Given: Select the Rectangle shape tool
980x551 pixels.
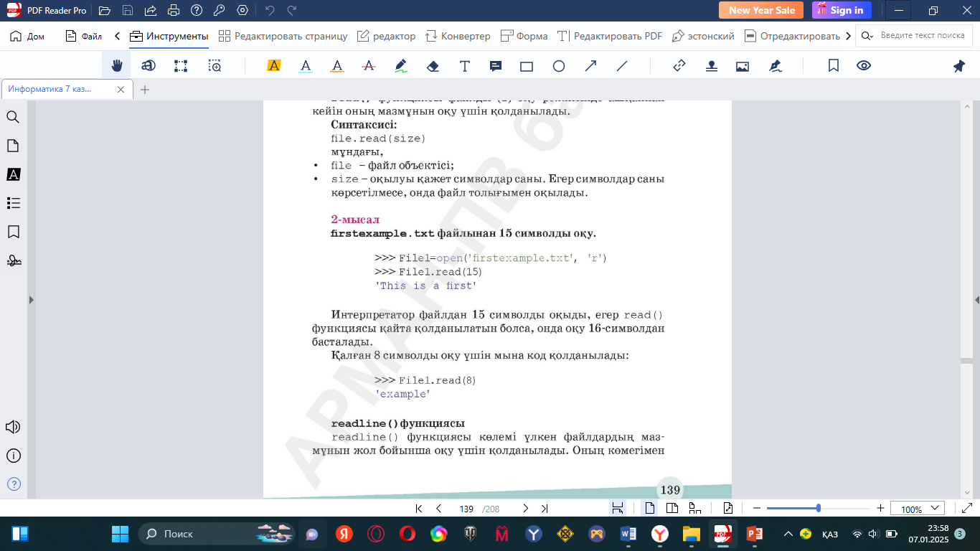Looking at the screenshot, I should (527, 66).
